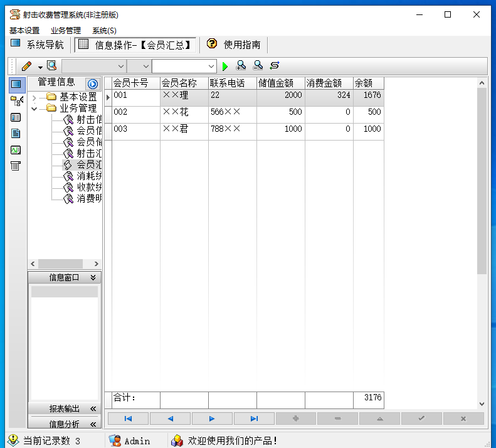
Task: Open the filter value combo box
Action: (184, 67)
